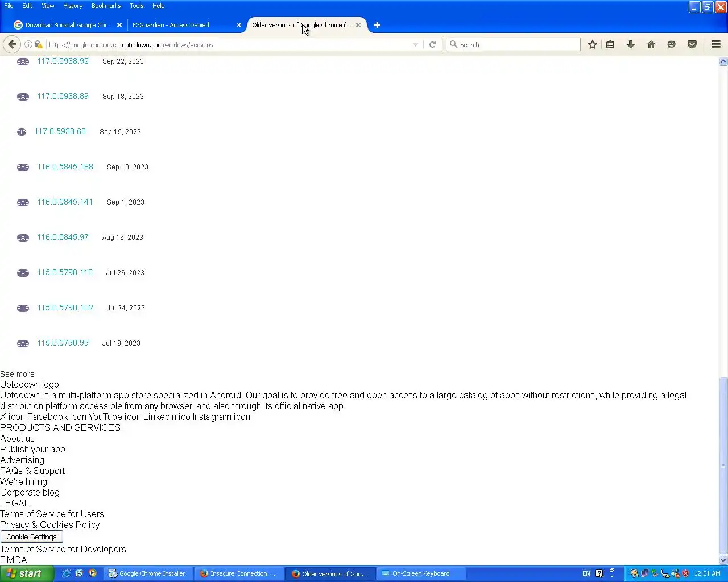Open site identity info icon in address bar
728x582 pixels.
point(28,44)
